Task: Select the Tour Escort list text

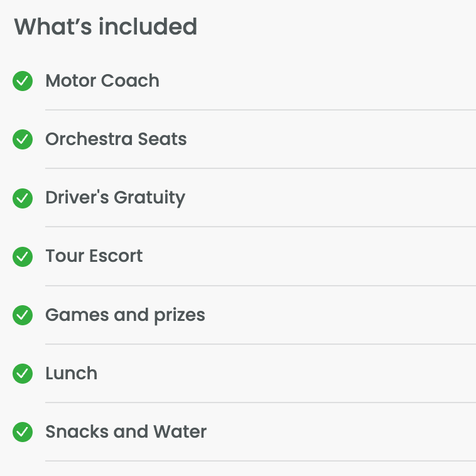Action: tap(94, 256)
